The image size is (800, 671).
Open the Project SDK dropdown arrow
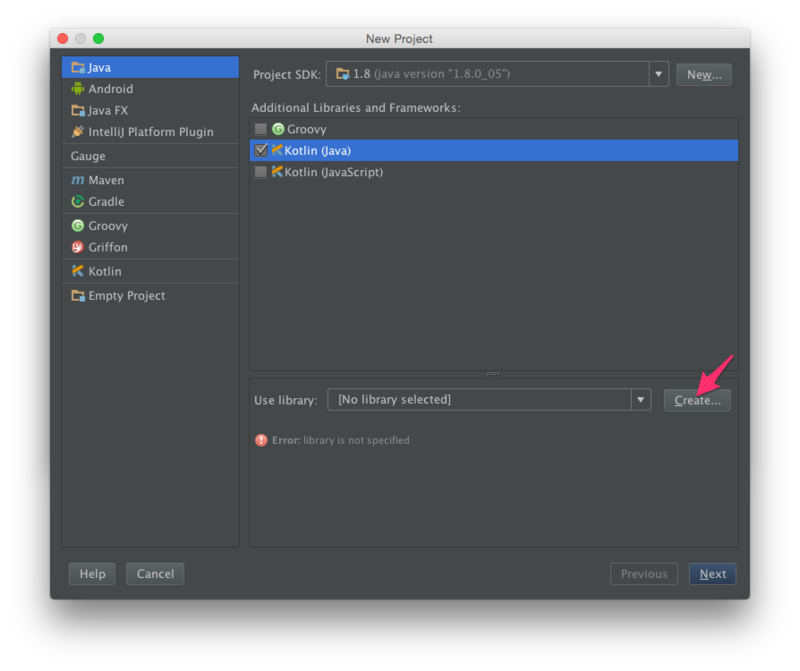point(659,74)
